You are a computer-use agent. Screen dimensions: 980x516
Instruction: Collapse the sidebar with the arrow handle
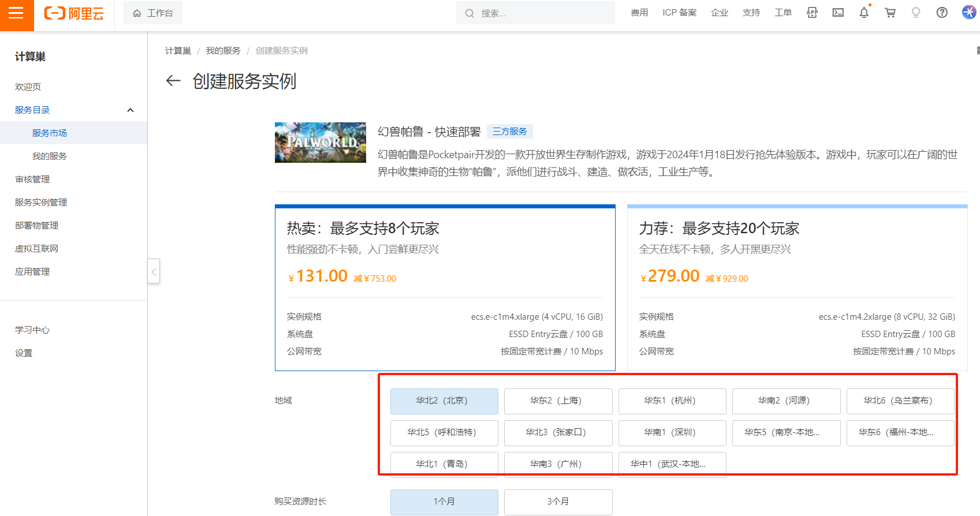[x=154, y=271]
